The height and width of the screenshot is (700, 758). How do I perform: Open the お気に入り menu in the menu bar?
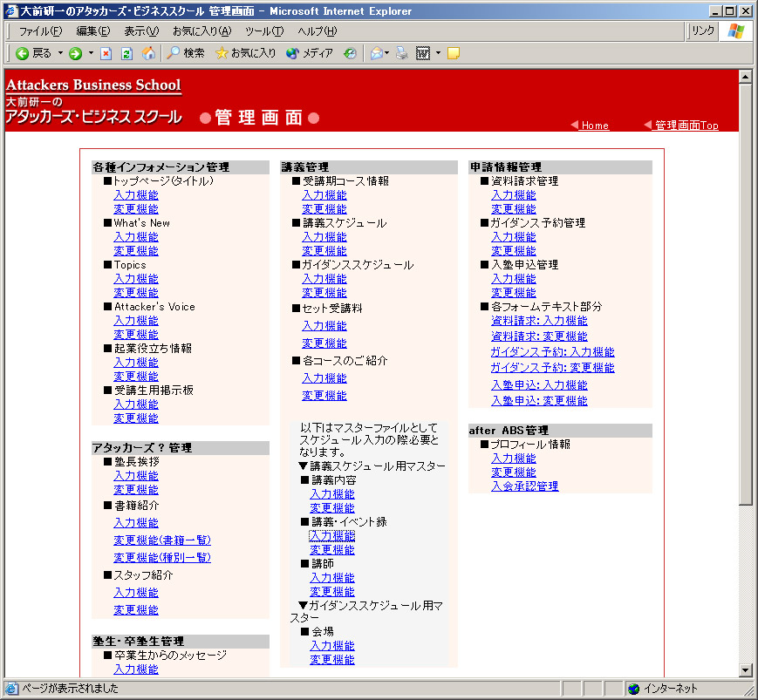coord(202,31)
